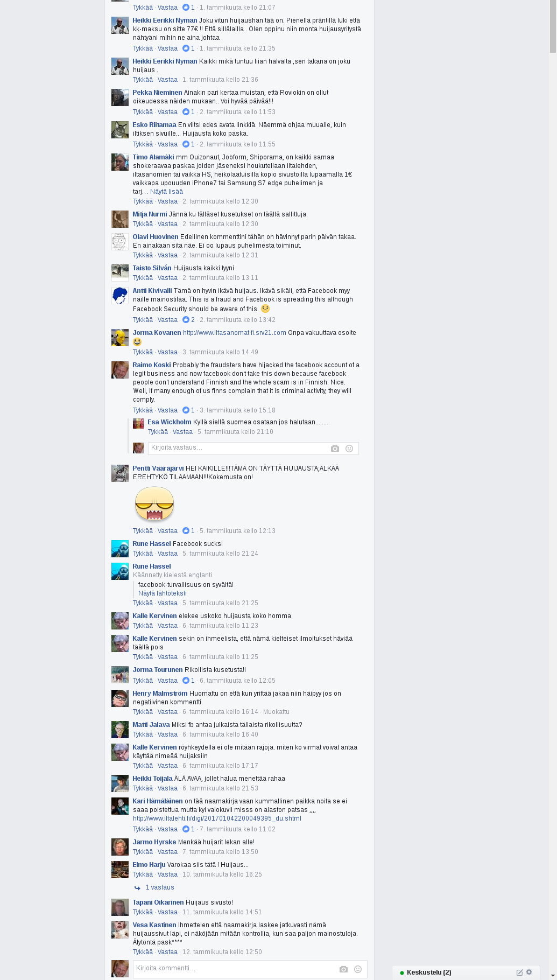Screen dimensions: 557x980
Task: Reply to Matti Jalava's comment via Vastaa
Action: click(167, 734)
